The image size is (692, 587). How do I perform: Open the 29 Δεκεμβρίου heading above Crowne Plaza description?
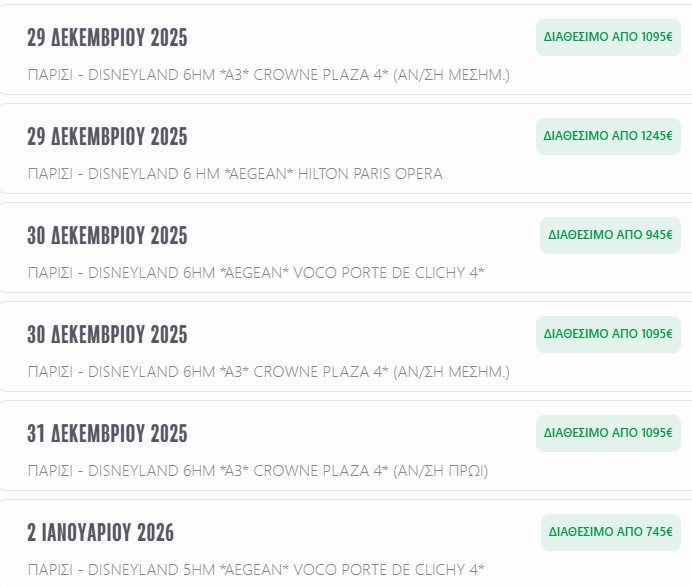point(107,38)
